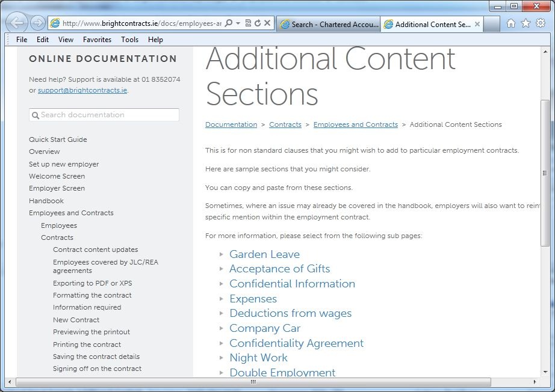This screenshot has width=555, height=392.
Task: Click the vertical scrollbar down arrow
Action: (545, 372)
